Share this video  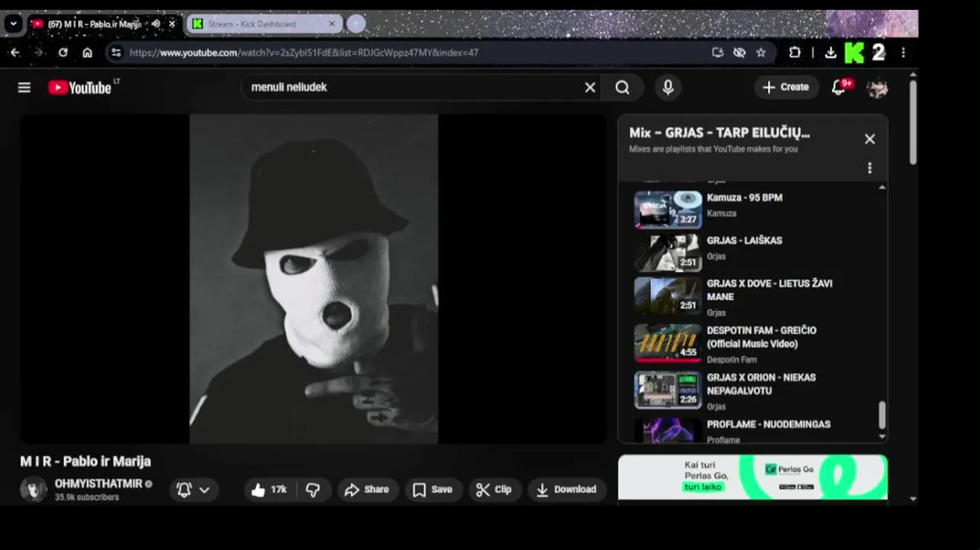(x=367, y=490)
